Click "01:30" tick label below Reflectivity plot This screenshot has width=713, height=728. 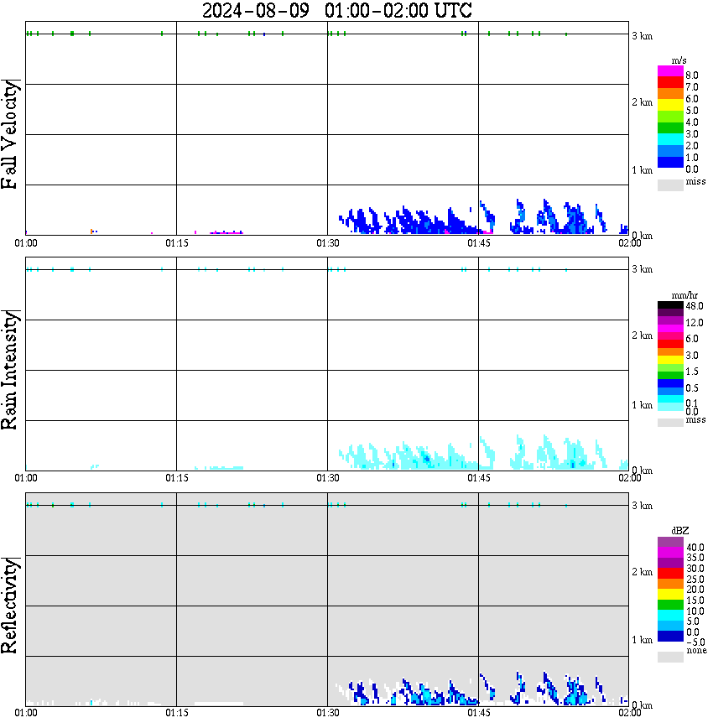[328, 713]
